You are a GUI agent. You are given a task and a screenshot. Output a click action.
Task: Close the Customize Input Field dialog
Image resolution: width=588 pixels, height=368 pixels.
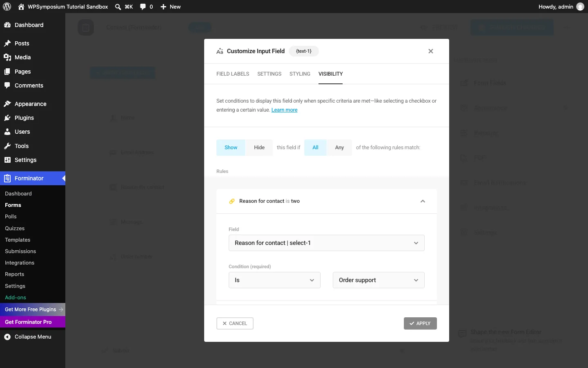pos(430,51)
